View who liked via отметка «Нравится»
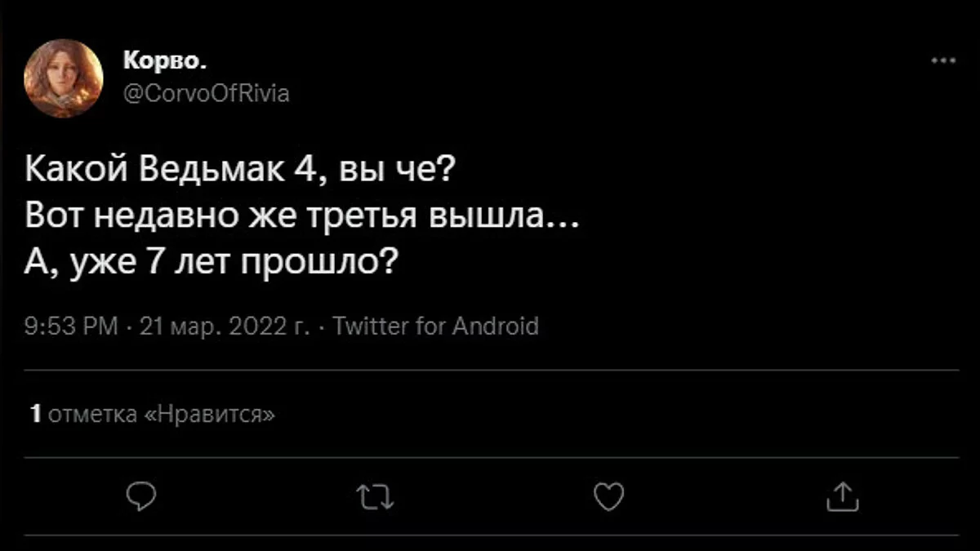The height and width of the screenshot is (551, 980). click(x=161, y=415)
